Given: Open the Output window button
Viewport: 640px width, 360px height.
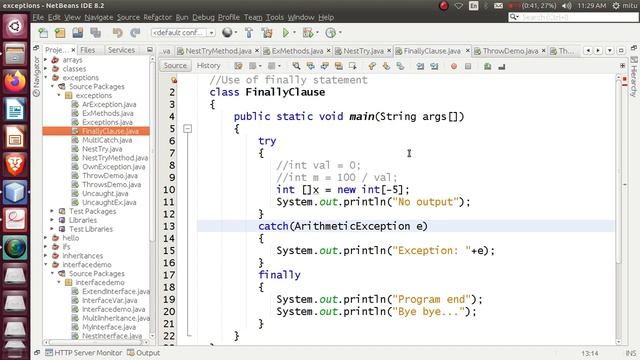Looking at the screenshot, I should [143, 353].
